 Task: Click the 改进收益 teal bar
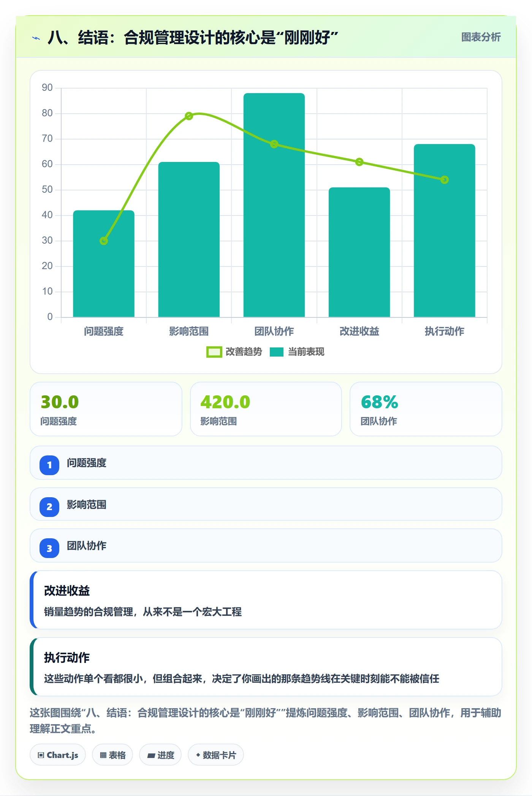coord(359,252)
